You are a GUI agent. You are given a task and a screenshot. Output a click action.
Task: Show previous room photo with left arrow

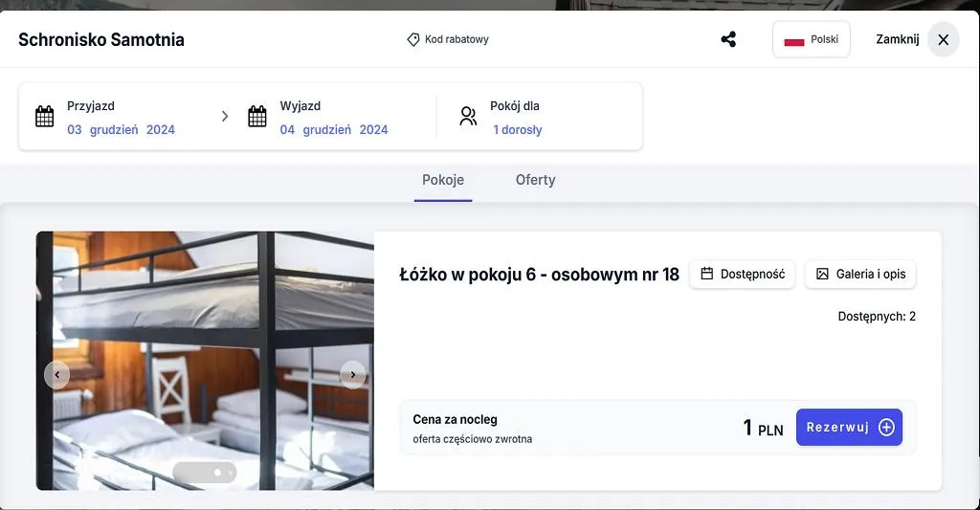[x=57, y=375]
